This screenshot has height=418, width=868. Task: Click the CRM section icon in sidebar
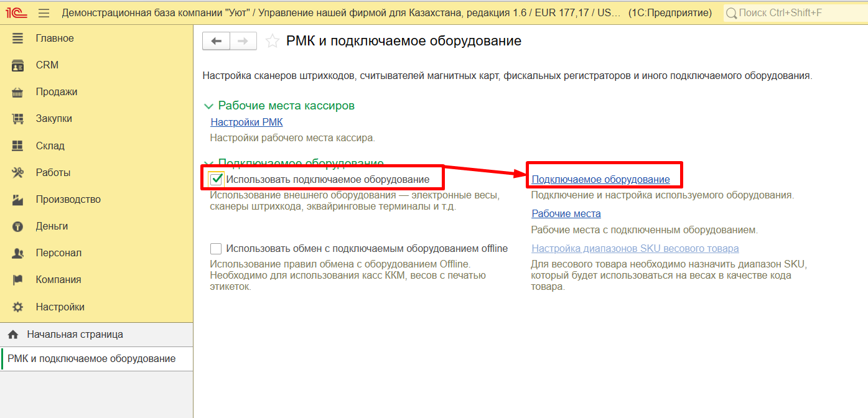[17, 65]
